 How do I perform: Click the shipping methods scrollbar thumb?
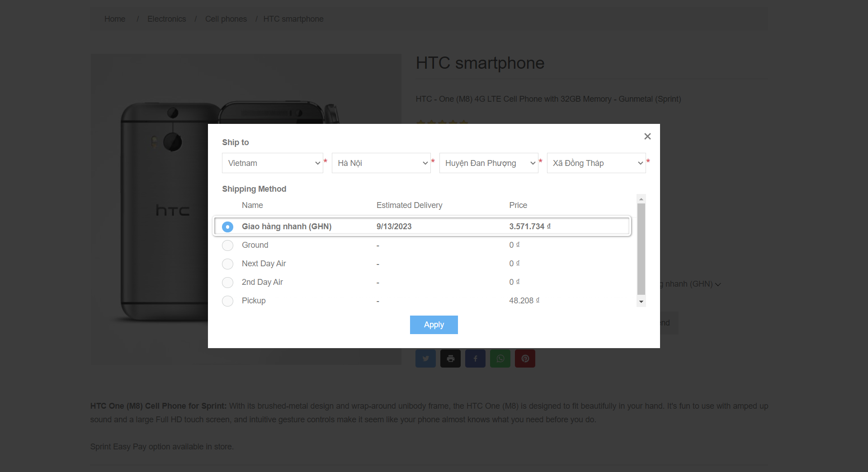[x=641, y=249]
